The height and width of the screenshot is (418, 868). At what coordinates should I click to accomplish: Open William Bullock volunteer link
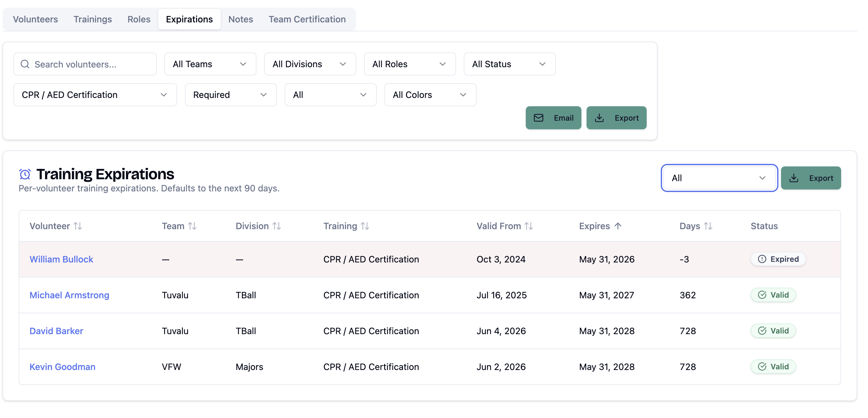(61, 259)
